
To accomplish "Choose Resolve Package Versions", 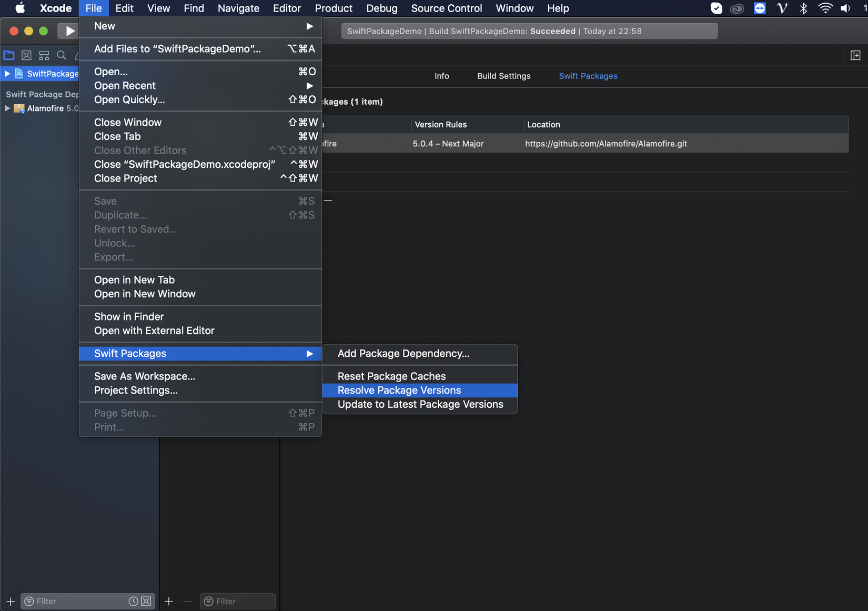I will [399, 390].
